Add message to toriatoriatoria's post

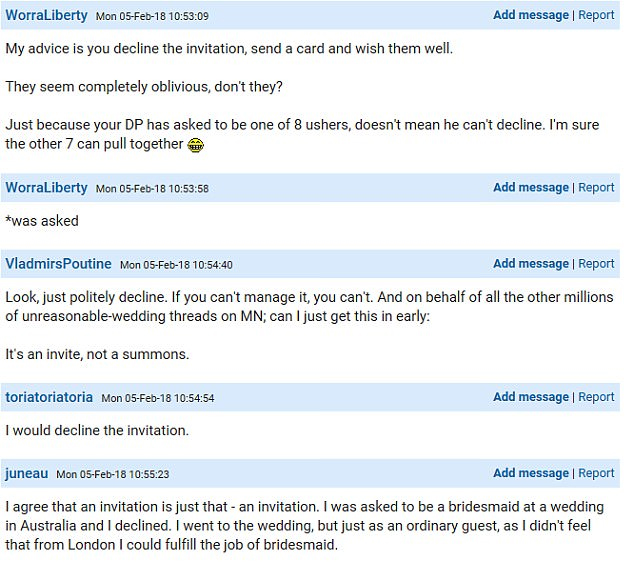coord(531,397)
